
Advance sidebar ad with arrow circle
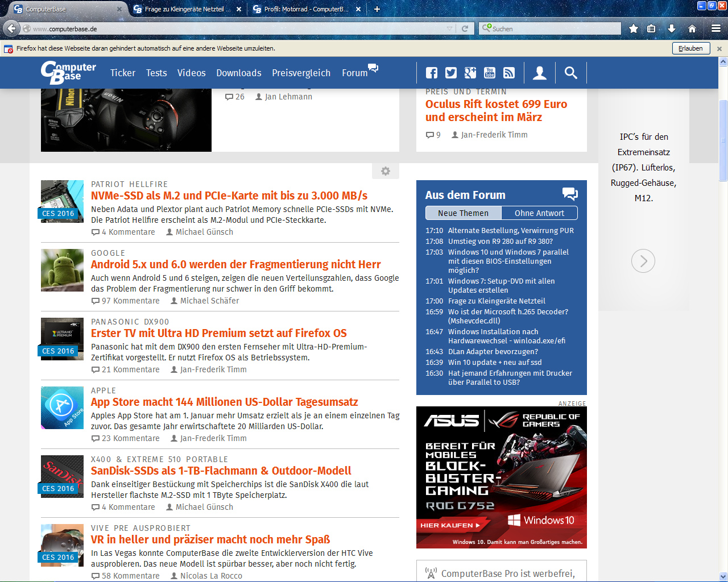(643, 261)
